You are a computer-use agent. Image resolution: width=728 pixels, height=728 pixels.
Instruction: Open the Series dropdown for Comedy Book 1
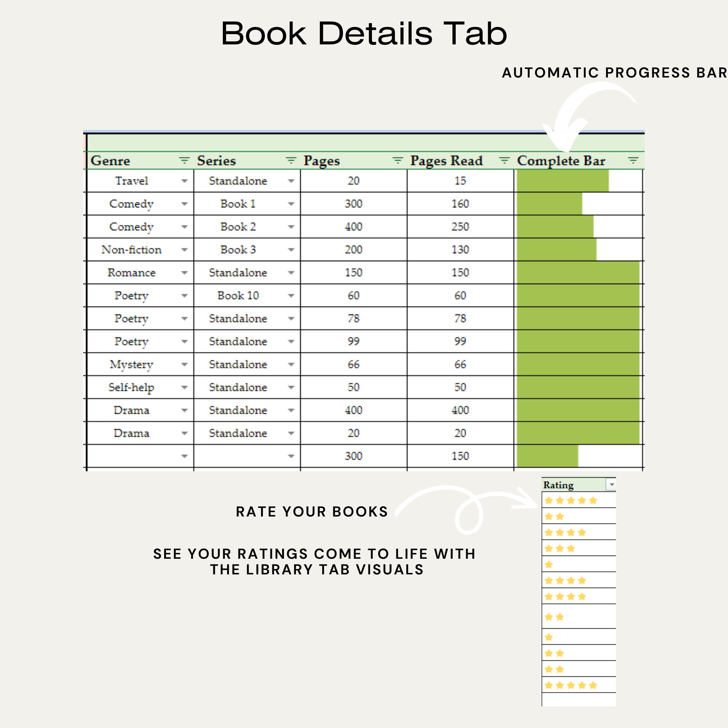(290, 204)
